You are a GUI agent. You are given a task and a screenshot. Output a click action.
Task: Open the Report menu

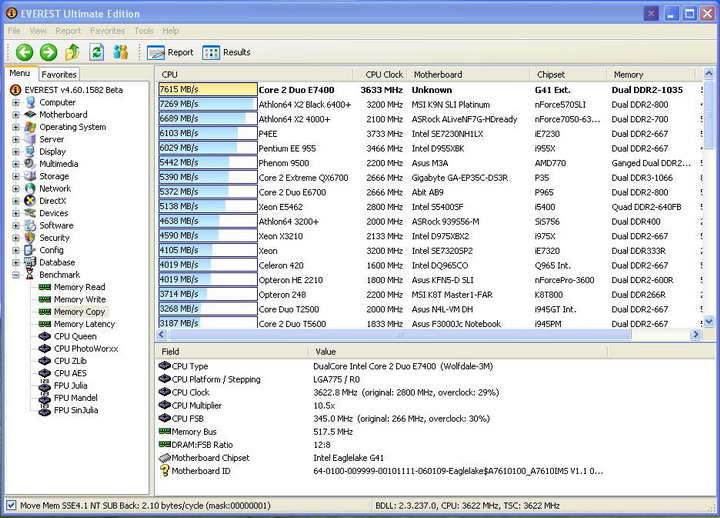tap(68, 31)
